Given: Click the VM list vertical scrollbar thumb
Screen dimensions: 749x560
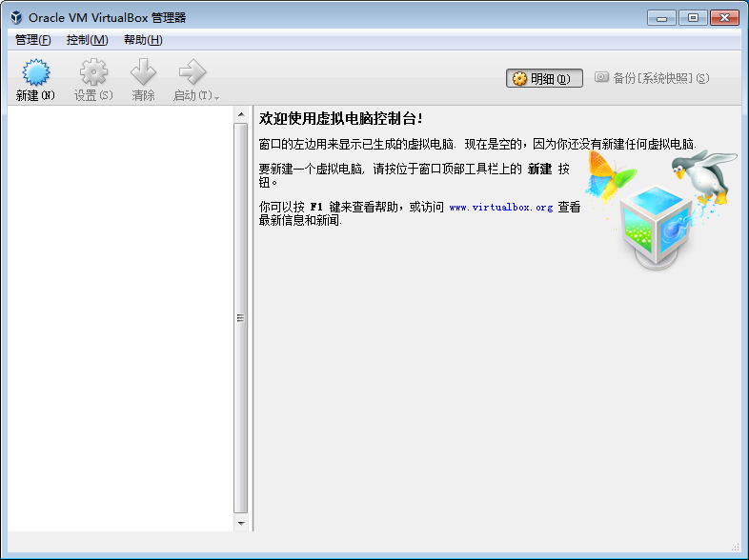Looking at the screenshot, I should 241,318.
